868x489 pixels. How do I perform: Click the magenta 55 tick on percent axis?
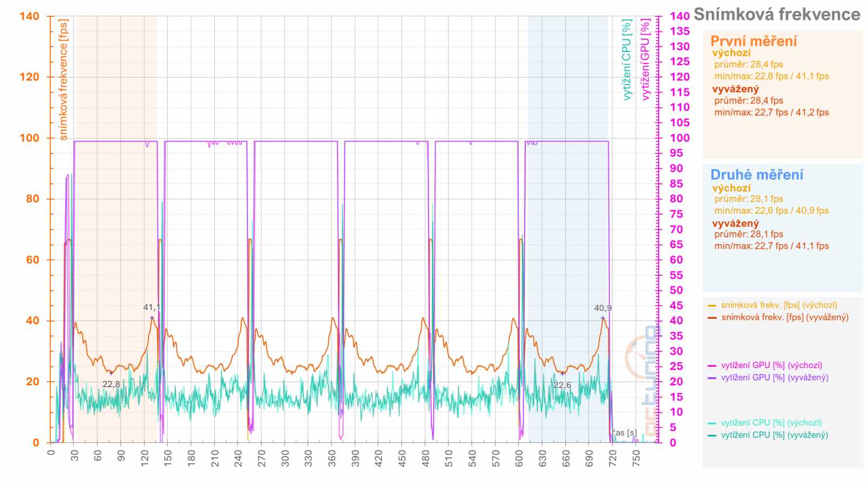(x=676, y=275)
